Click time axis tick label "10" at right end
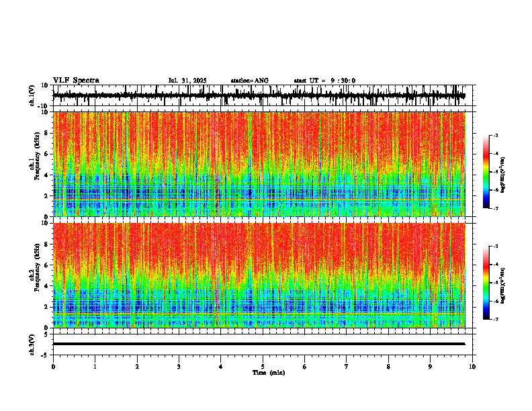Image resolution: width=532 pixels, height=411 pixels. point(472,367)
